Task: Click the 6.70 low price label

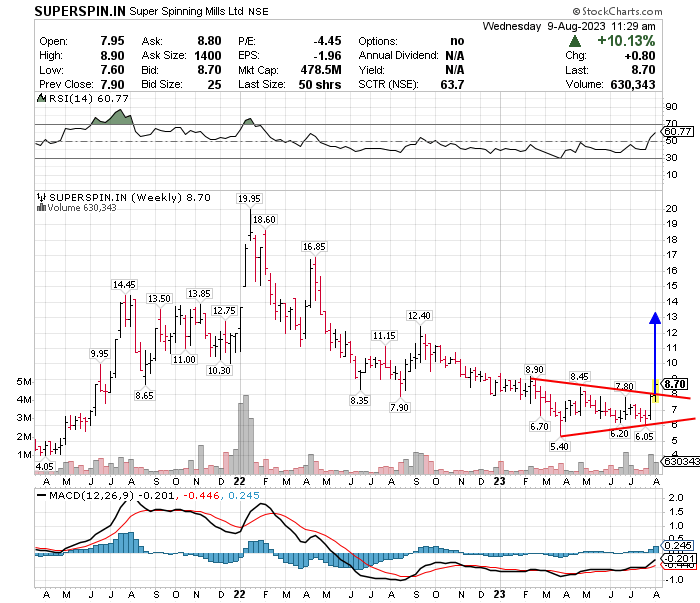Action: pyautogui.click(x=539, y=426)
